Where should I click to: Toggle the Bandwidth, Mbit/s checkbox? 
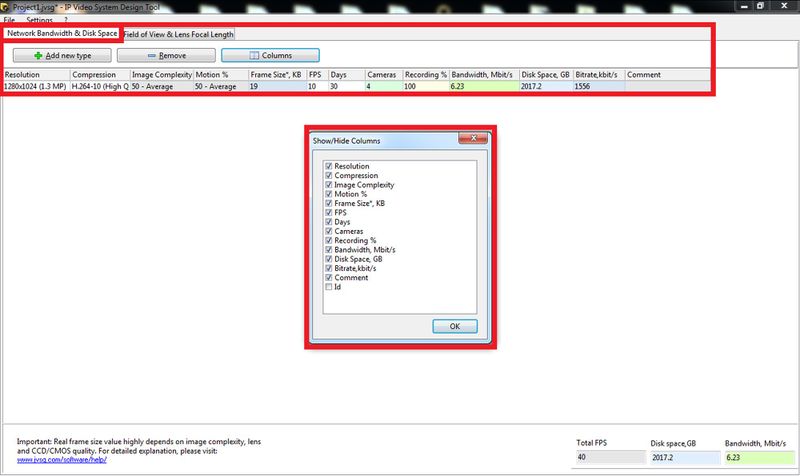[329, 249]
